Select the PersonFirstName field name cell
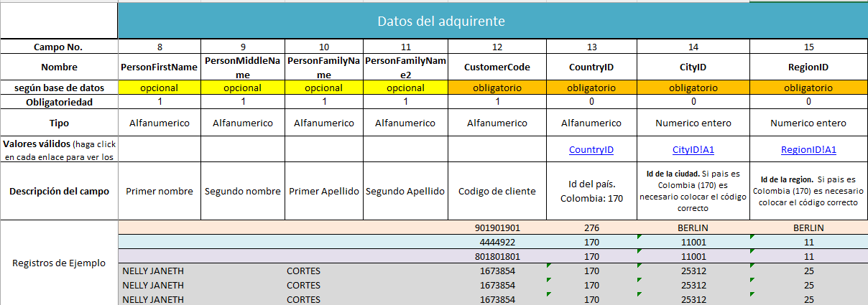Image resolution: width=868 pixels, height=305 pixels. pos(159,67)
